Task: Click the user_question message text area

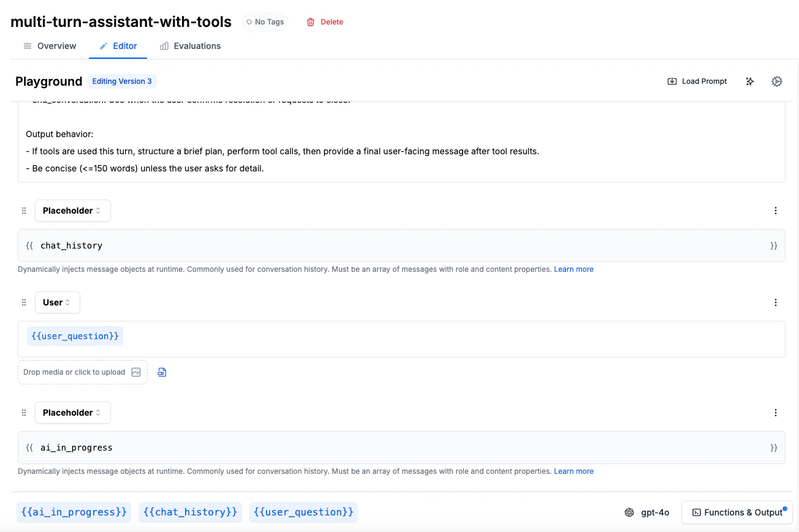Action: coord(401,339)
